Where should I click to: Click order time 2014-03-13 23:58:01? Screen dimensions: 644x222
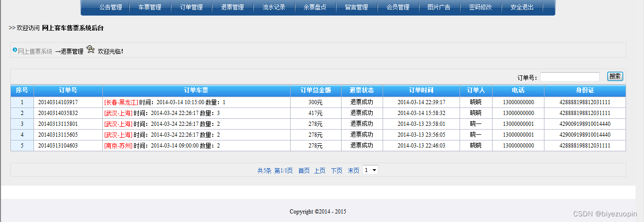[x=421, y=124]
